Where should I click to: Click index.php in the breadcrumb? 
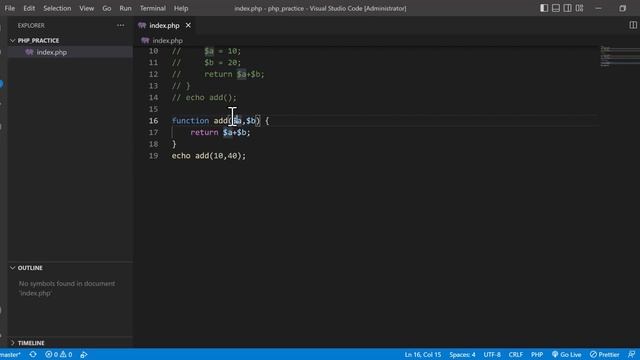coord(167,40)
